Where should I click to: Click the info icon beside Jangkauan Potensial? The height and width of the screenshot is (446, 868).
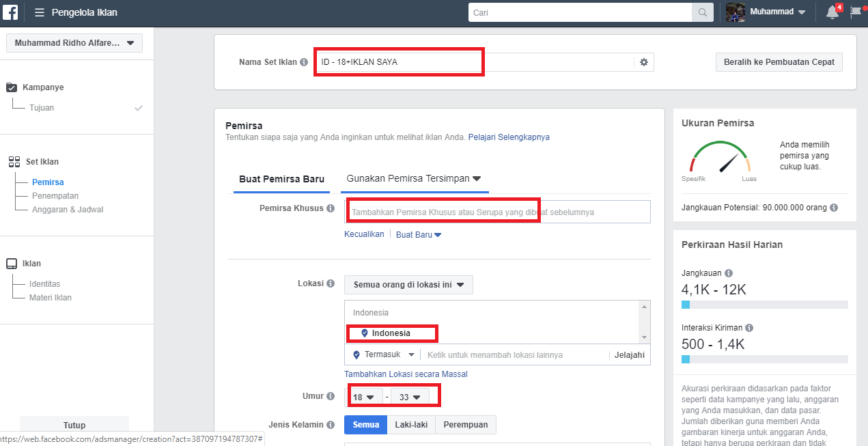click(835, 208)
